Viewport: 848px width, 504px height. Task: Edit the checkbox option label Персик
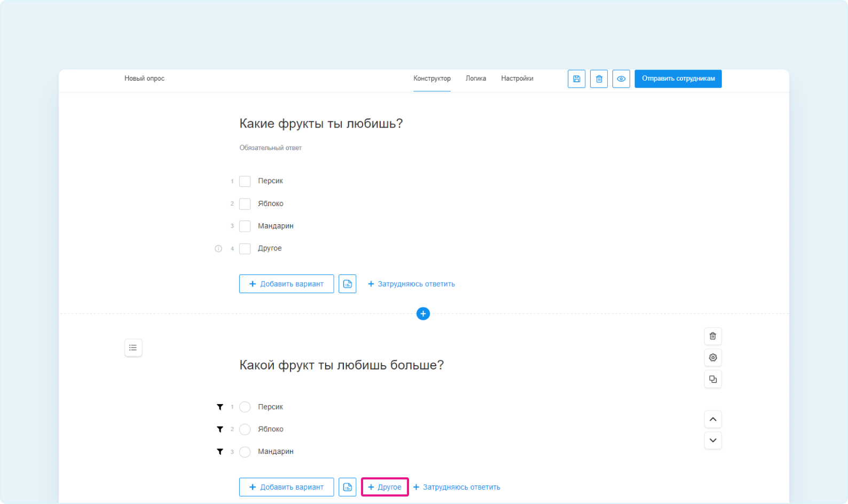pyautogui.click(x=271, y=181)
